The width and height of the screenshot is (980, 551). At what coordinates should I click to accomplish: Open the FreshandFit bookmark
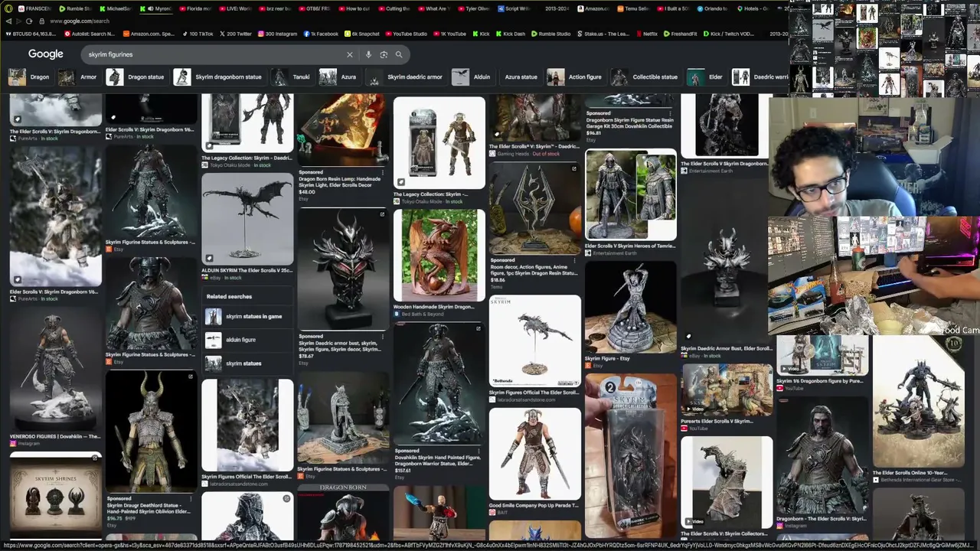(x=681, y=34)
